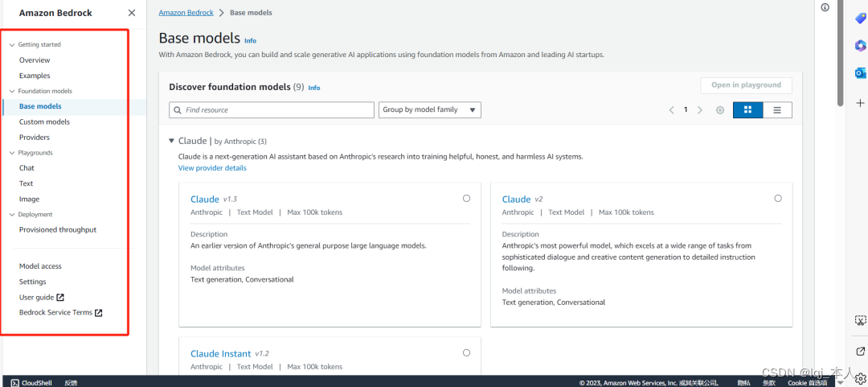This screenshot has height=387, width=868.
Task: Select the Claude v1.3 model radio button
Action: [467, 198]
